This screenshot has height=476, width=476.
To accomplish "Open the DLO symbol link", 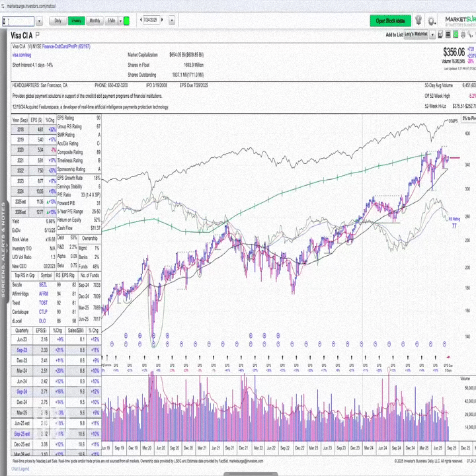I will 42,321.
